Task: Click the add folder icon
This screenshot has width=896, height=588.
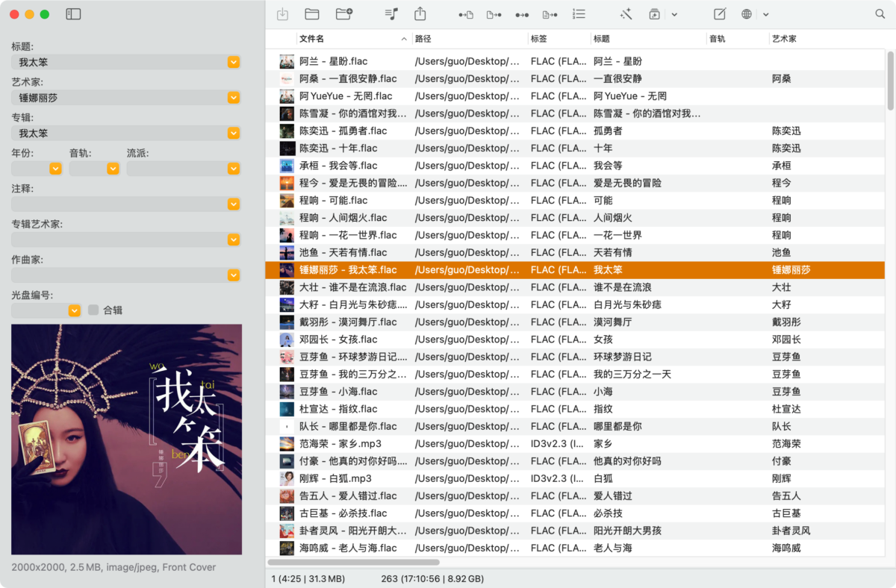Action: [344, 14]
